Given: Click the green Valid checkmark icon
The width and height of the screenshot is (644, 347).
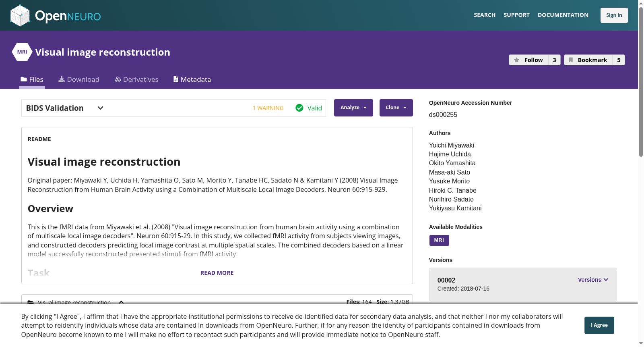Looking at the screenshot, I should [299, 108].
